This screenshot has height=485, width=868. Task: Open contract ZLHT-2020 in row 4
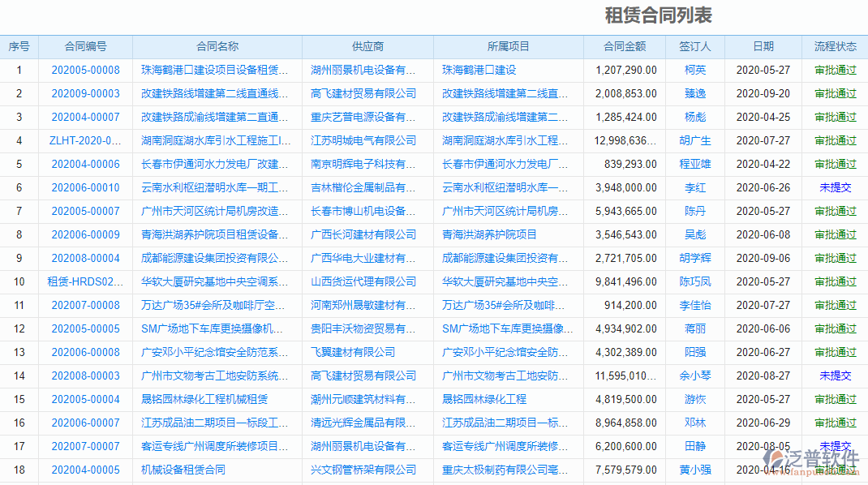coord(84,140)
